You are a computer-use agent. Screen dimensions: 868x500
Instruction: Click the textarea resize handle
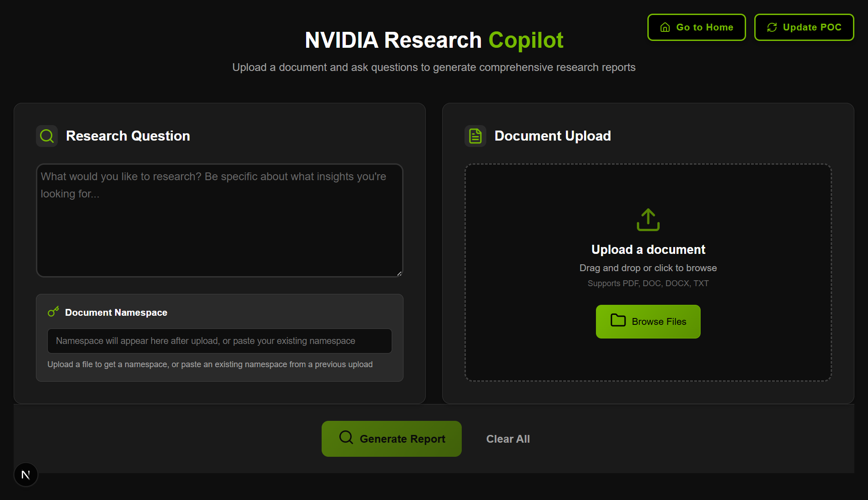pyautogui.click(x=399, y=273)
